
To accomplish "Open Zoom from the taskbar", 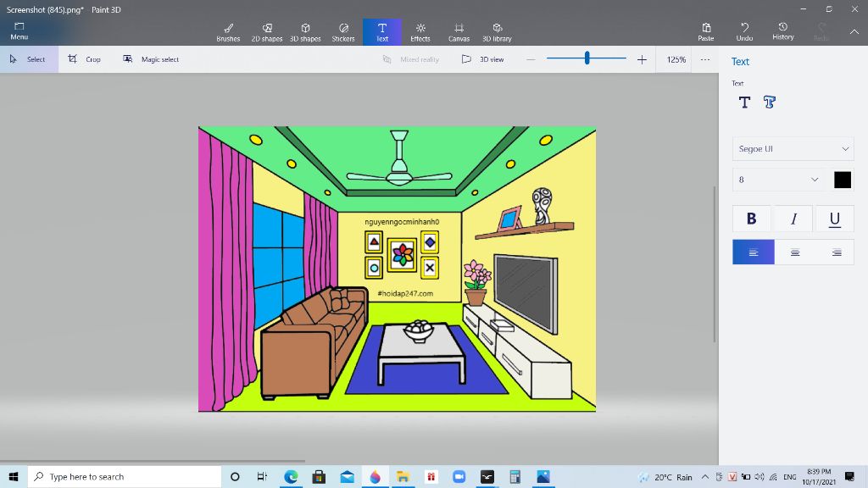I will pos(459,476).
